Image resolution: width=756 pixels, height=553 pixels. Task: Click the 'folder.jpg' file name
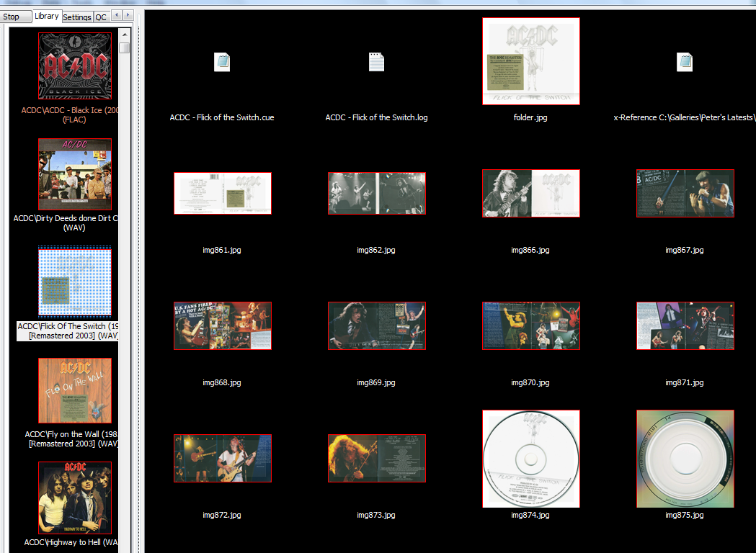coord(530,117)
